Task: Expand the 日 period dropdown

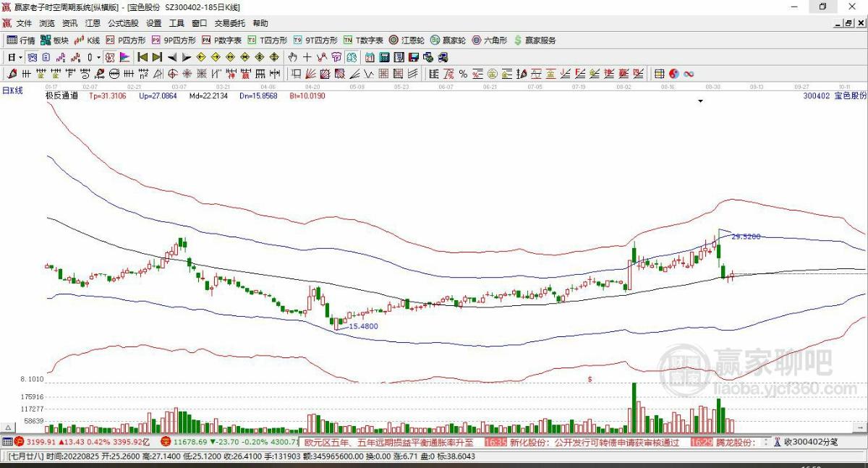Action: click(x=21, y=56)
